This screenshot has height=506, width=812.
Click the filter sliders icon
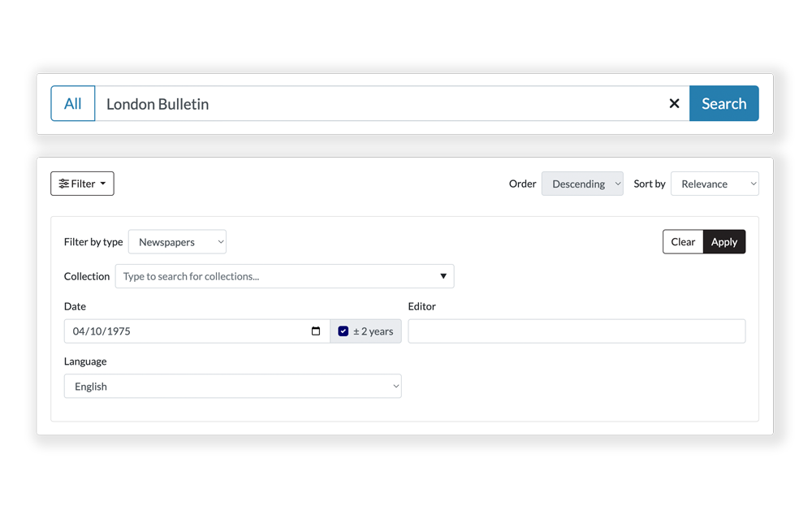tap(64, 184)
